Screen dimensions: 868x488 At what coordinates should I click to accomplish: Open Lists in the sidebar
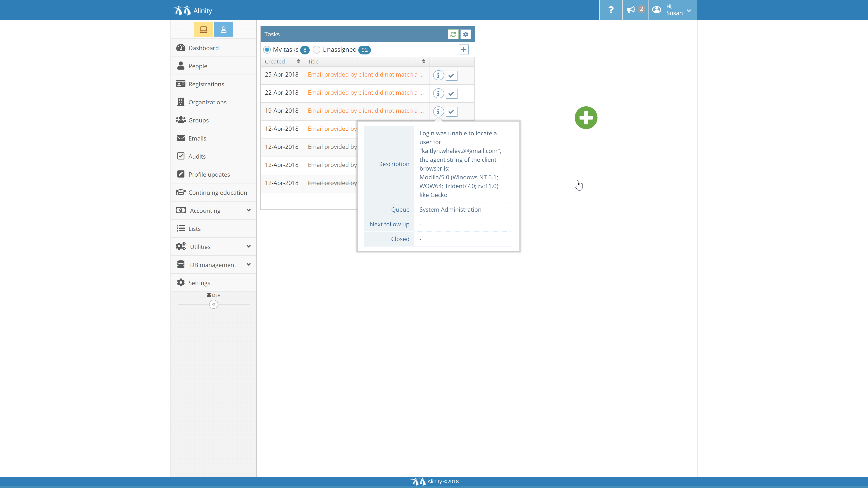tap(213, 229)
